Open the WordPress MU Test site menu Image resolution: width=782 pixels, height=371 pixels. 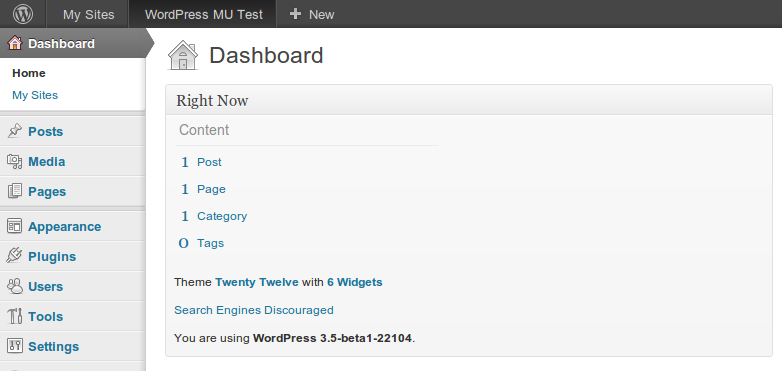203,14
